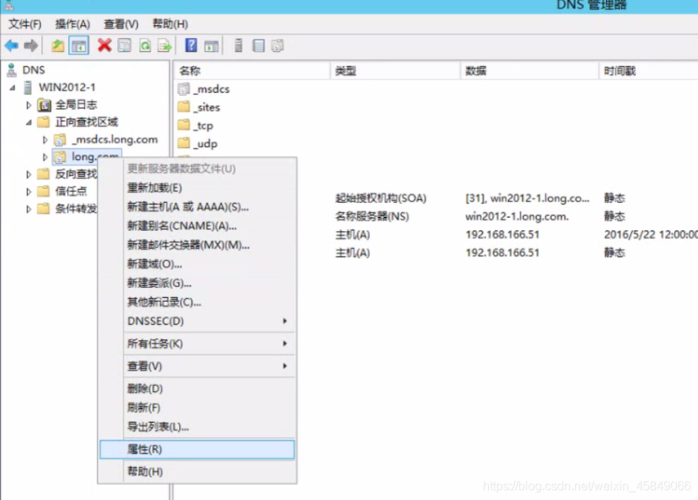
Task: Choose 删除(D) from context menu
Action: click(198, 389)
